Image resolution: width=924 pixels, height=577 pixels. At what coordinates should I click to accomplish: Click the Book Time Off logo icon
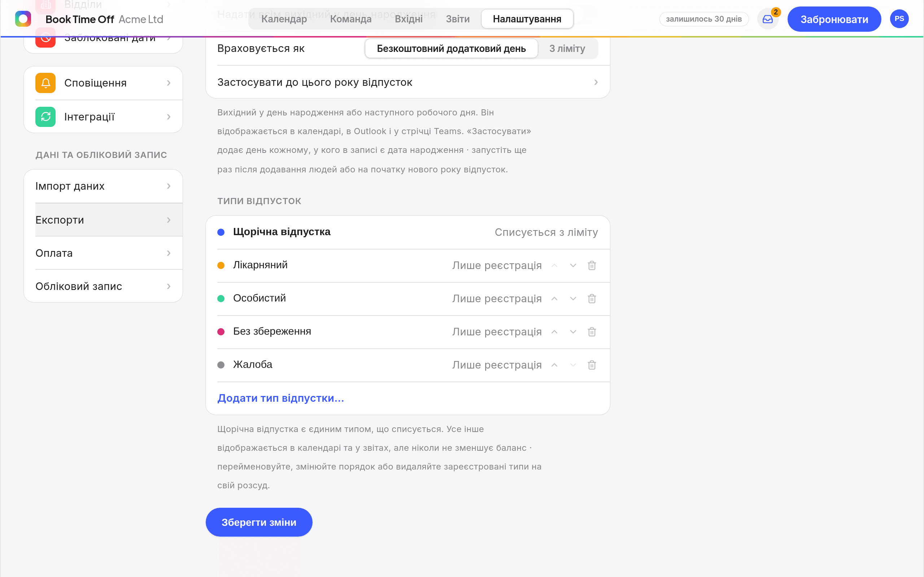[x=23, y=19]
